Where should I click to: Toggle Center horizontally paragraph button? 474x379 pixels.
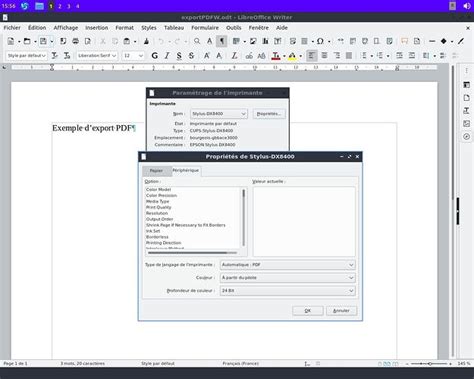324,56
